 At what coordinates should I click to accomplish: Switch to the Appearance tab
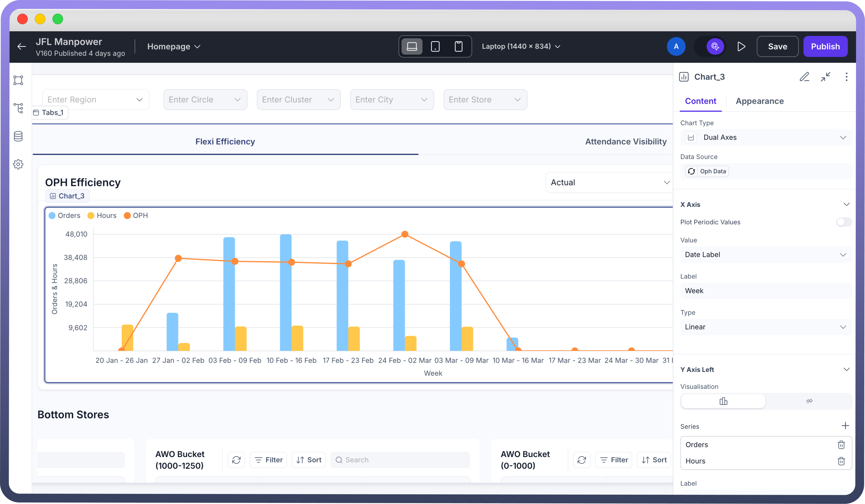759,101
